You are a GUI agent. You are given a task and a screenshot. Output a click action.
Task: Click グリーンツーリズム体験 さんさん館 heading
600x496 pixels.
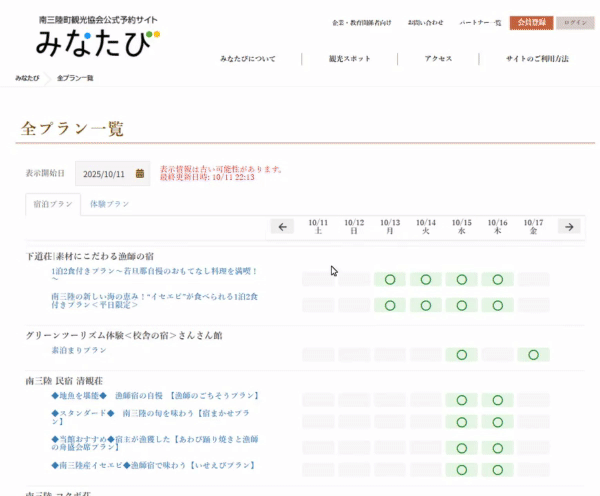coord(124,336)
